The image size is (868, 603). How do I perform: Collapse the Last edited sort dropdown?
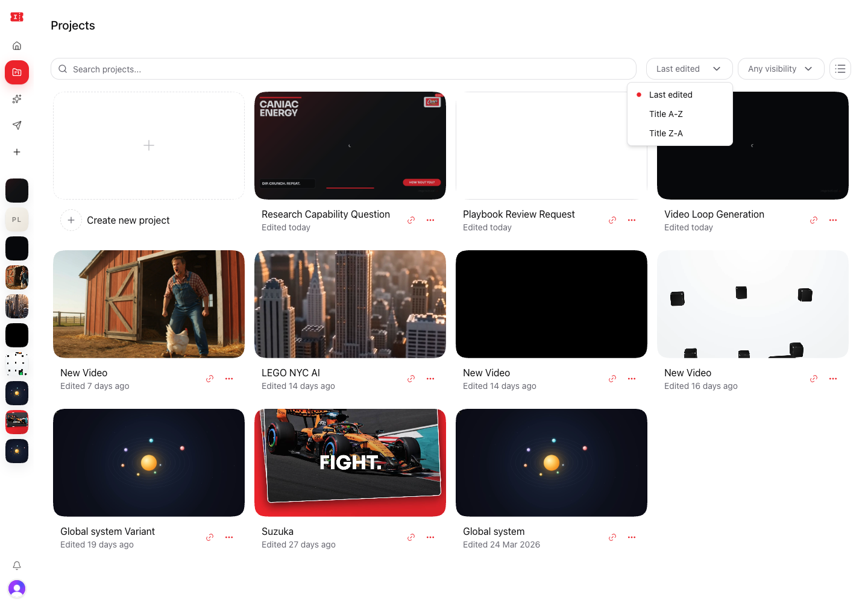pyautogui.click(x=690, y=69)
